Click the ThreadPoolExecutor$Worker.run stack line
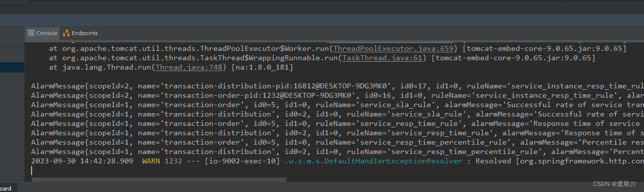The height and width of the screenshot is (192, 644). [337, 49]
